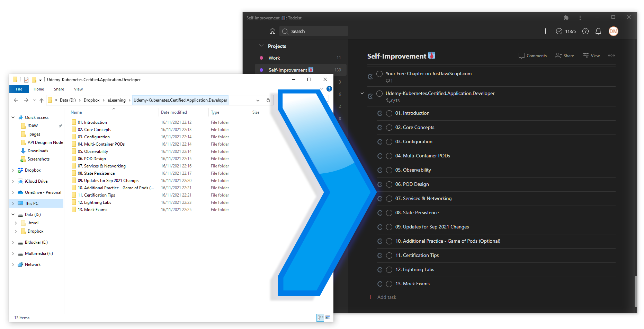Image resolution: width=644 pixels, height=329 pixels.
Task: Mark 06. POD Design as complete
Action: [x=389, y=184]
